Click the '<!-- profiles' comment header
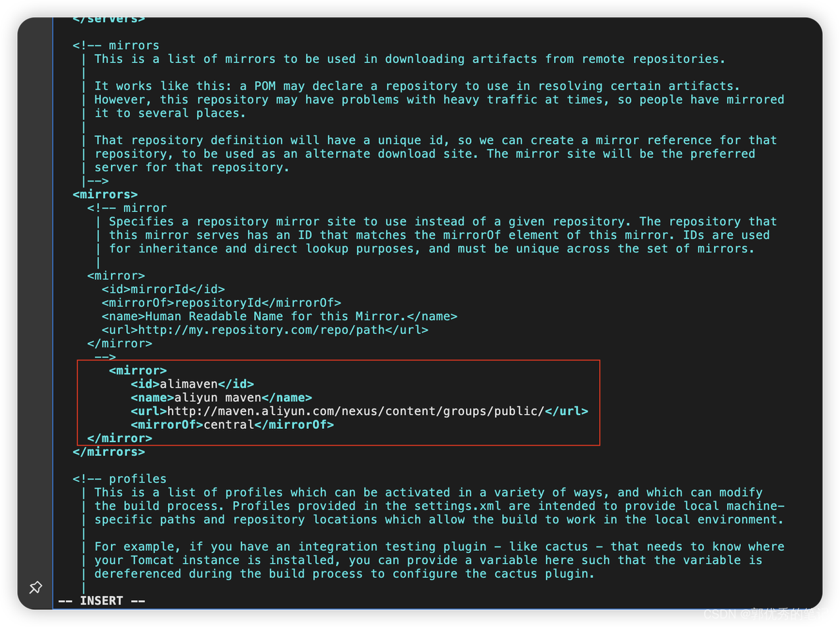The height and width of the screenshot is (627, 840). [119, 479]
